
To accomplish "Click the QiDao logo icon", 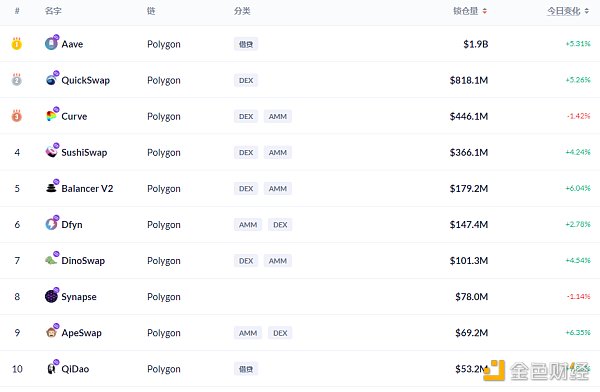I will [51, 369].
